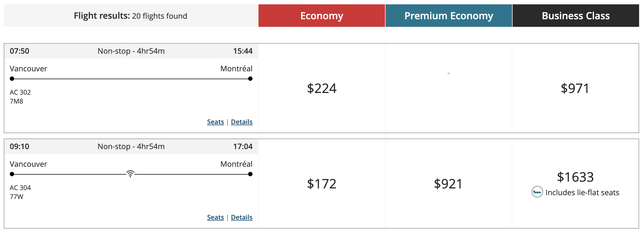This screenshot has width=644, height=231.
Task: Choose $971 Business Class fare on AC 302
Action: (575, 88)
